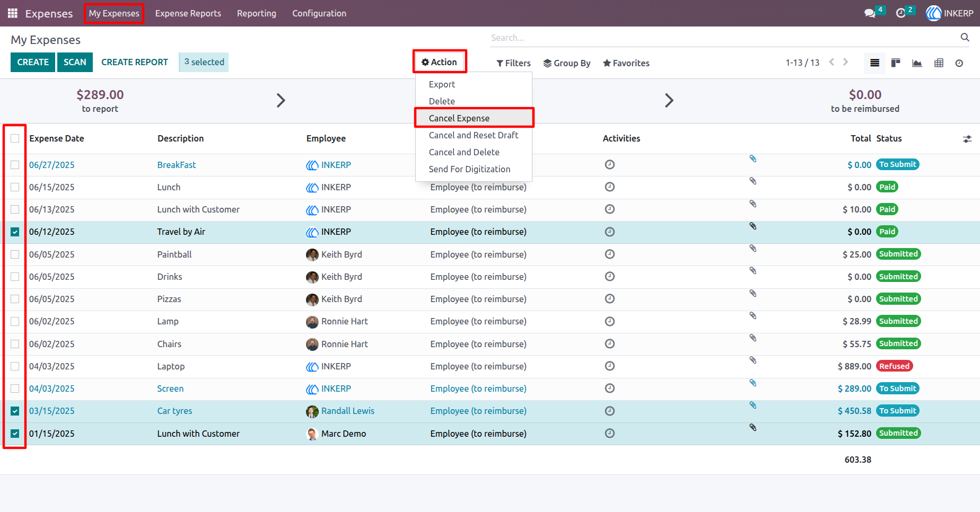Switch to graph view
The height and width of the screenshot is (512, 980).
click(x=917, y=63)
